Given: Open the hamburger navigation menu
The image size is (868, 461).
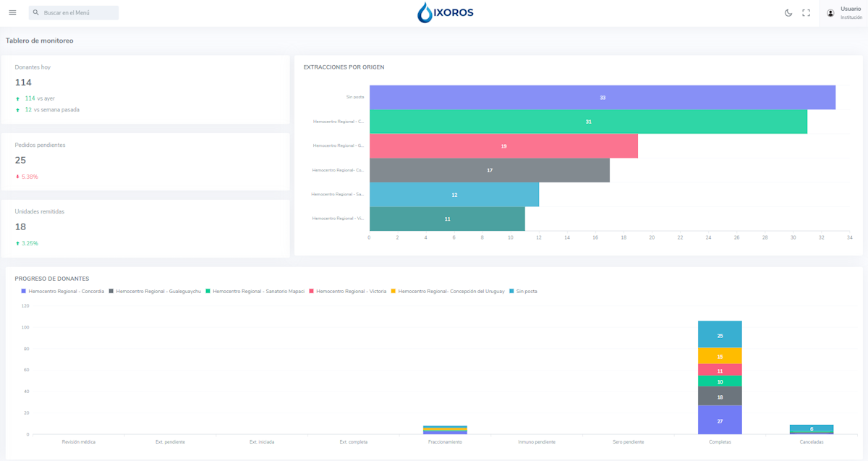Looking at the screenshot, I should point(12,13).
